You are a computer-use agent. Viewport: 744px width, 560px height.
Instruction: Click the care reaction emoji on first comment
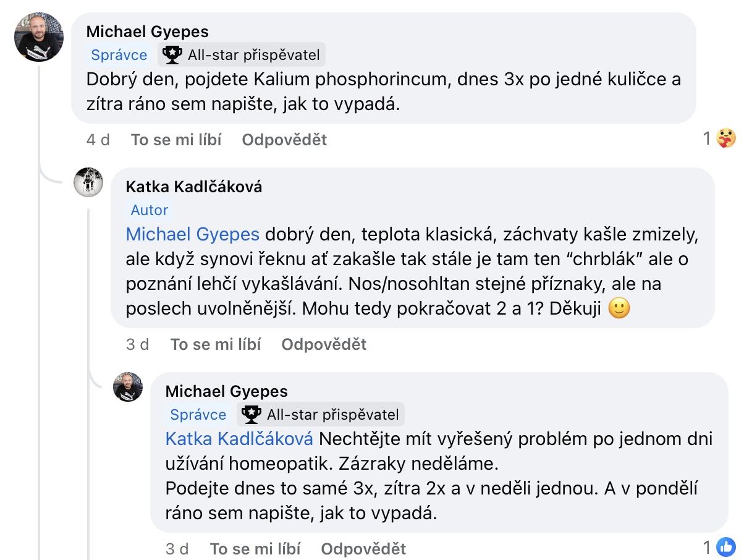point(726,139)
